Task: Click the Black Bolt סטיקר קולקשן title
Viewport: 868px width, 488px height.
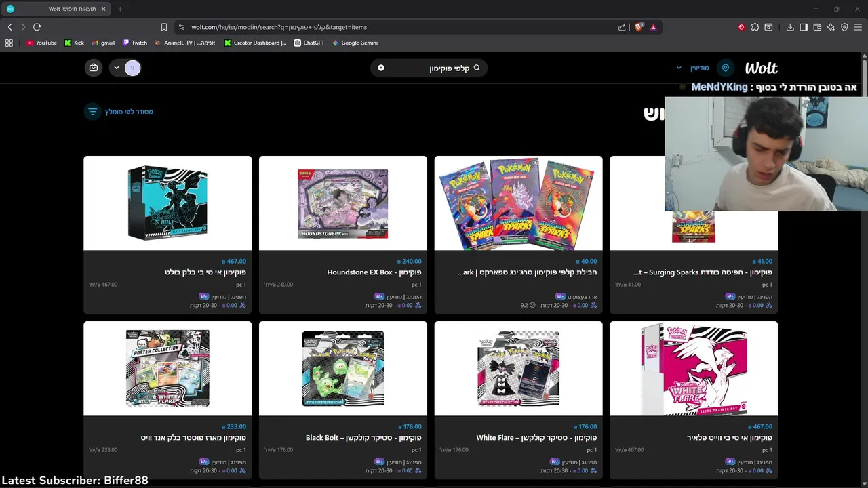Action: [x=363, y=438]
